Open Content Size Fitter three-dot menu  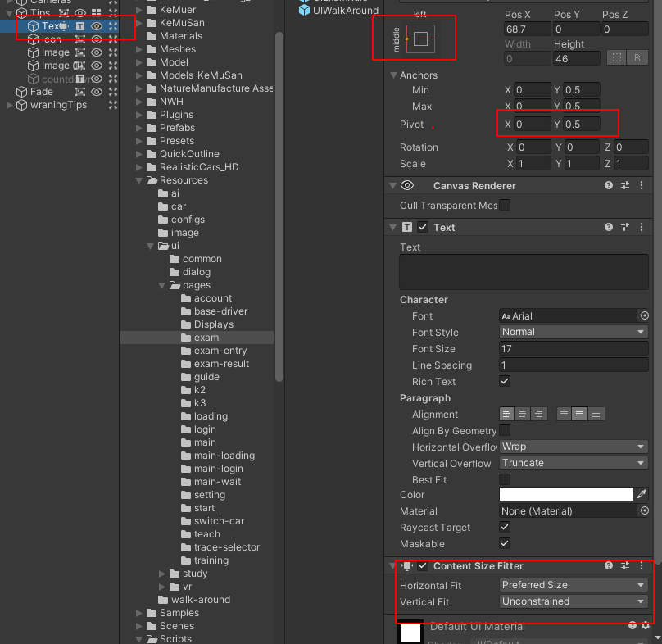pos(642,565)
